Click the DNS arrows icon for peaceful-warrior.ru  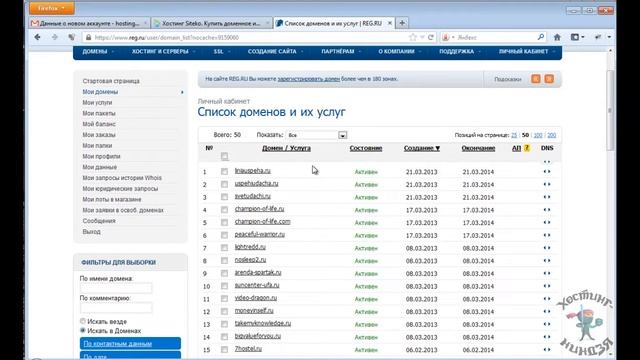(547, 235)
